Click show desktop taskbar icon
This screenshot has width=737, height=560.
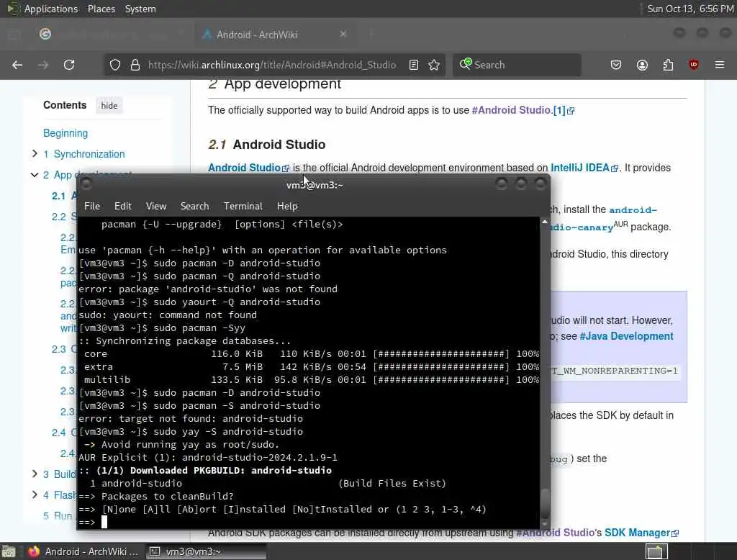point(9,551)
